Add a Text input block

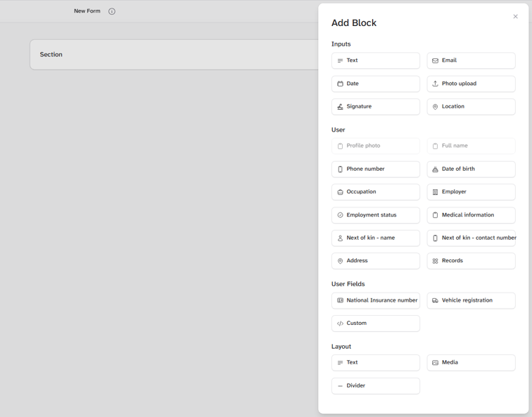[x=376, y=60]
